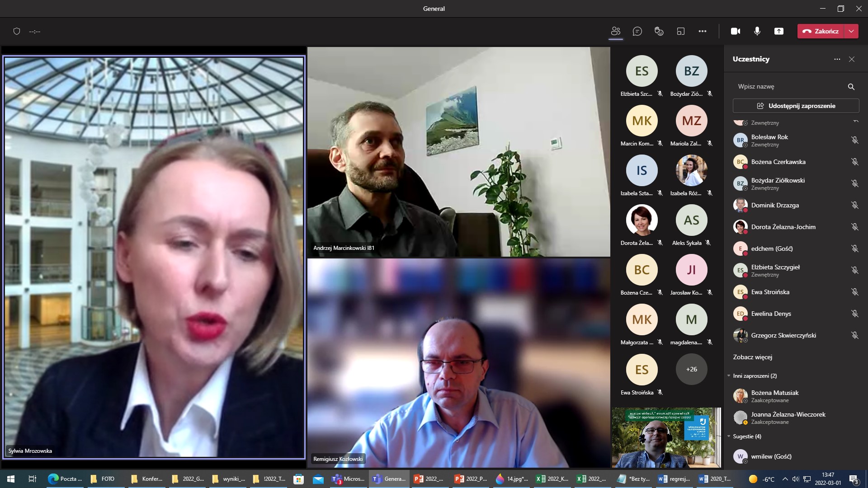Collapse the Sugestie section
The image size is (868, 488).
click(729, 436)
